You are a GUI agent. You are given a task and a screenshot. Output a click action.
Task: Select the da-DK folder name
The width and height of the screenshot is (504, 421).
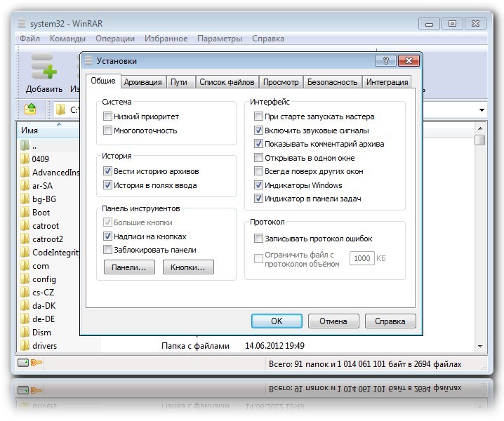(x=44, y=306)
